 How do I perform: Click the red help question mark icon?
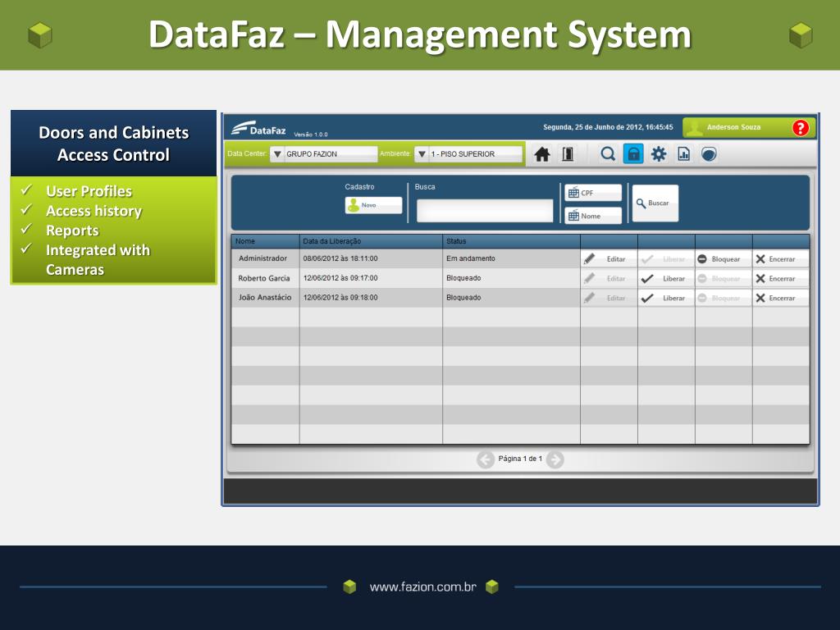click(801, 127)
